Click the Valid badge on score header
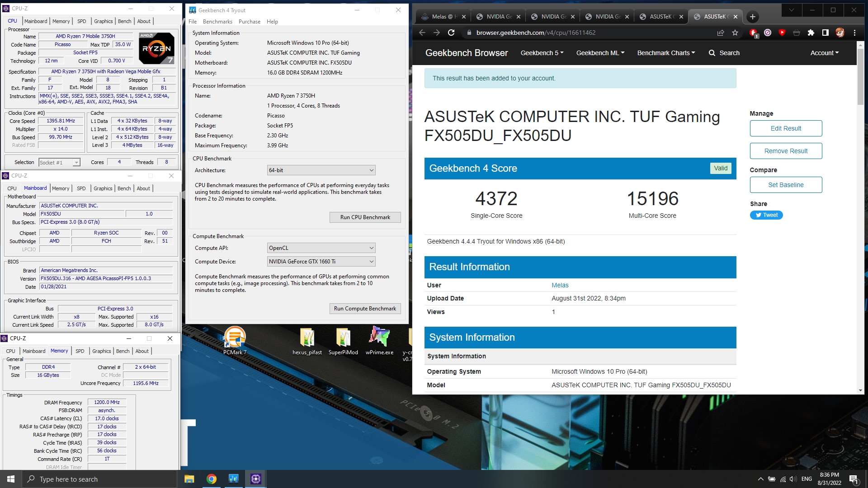This screenshot has width=868, height=488. 721,168
